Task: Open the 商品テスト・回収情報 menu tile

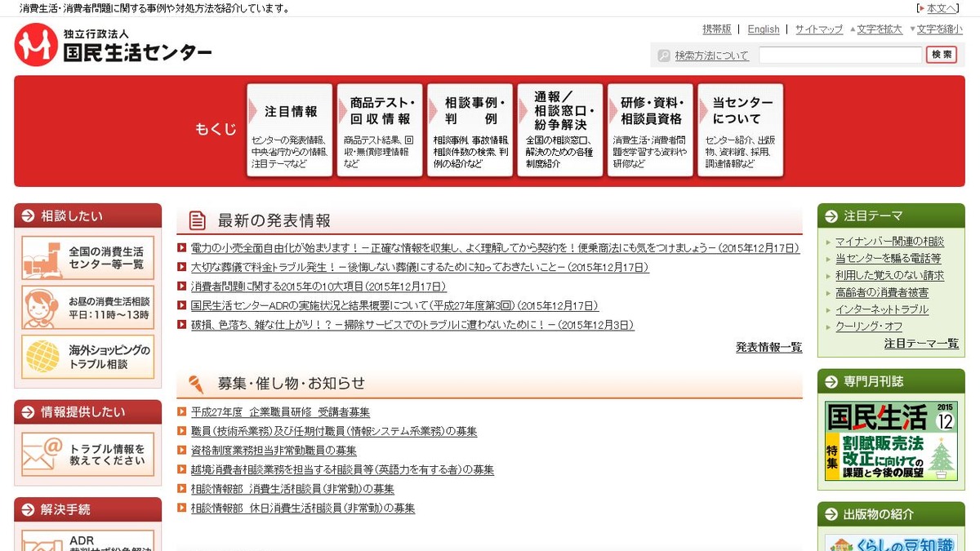Action: point(380,130)
